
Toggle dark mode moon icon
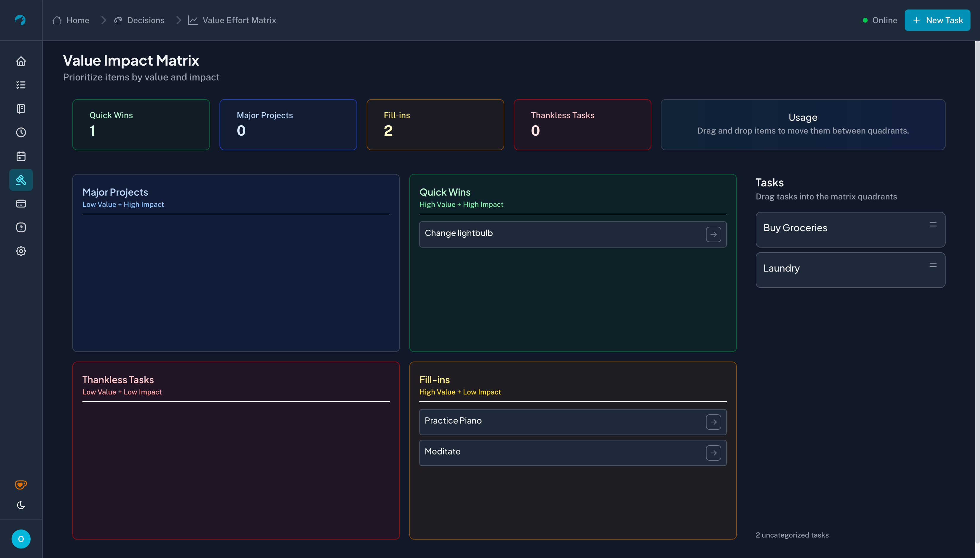tap(21, 505)
